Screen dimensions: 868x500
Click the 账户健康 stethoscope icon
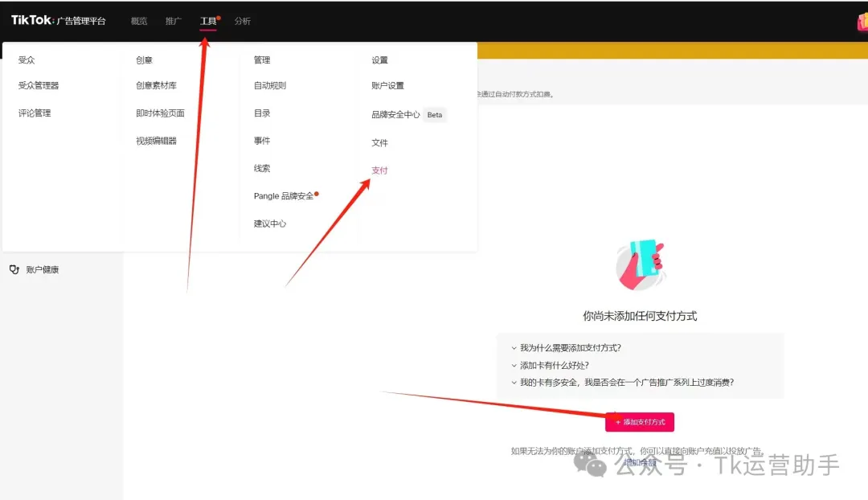14,269
